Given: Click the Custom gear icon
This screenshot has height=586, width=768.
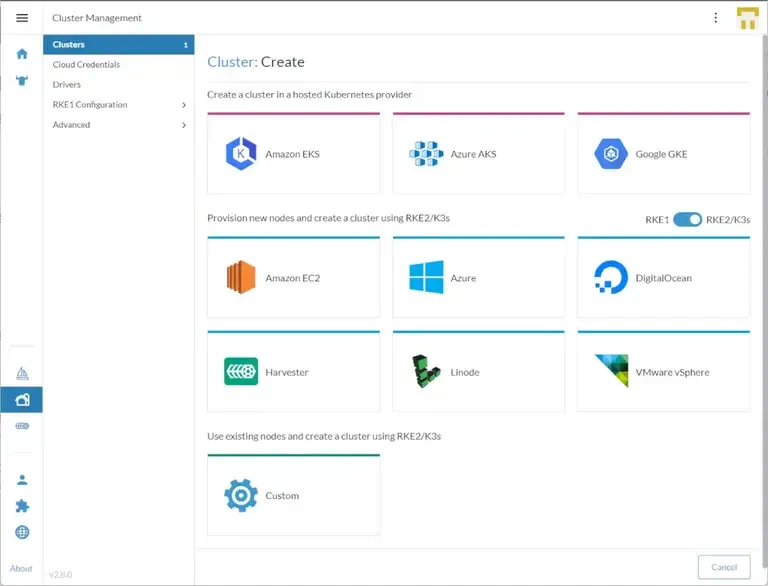Looking at the screenshot, I should pos(241,496).
